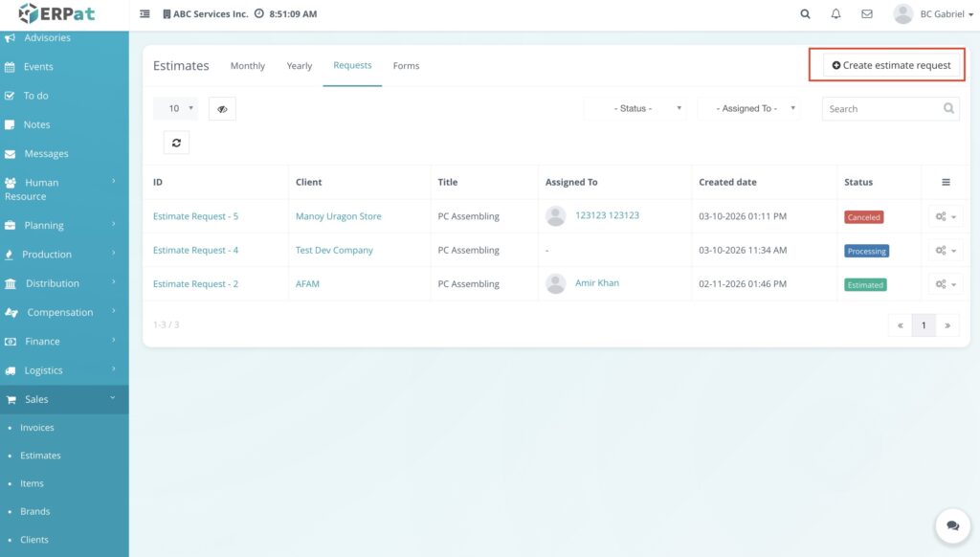Click Create estimate request button

click(891, 65)
